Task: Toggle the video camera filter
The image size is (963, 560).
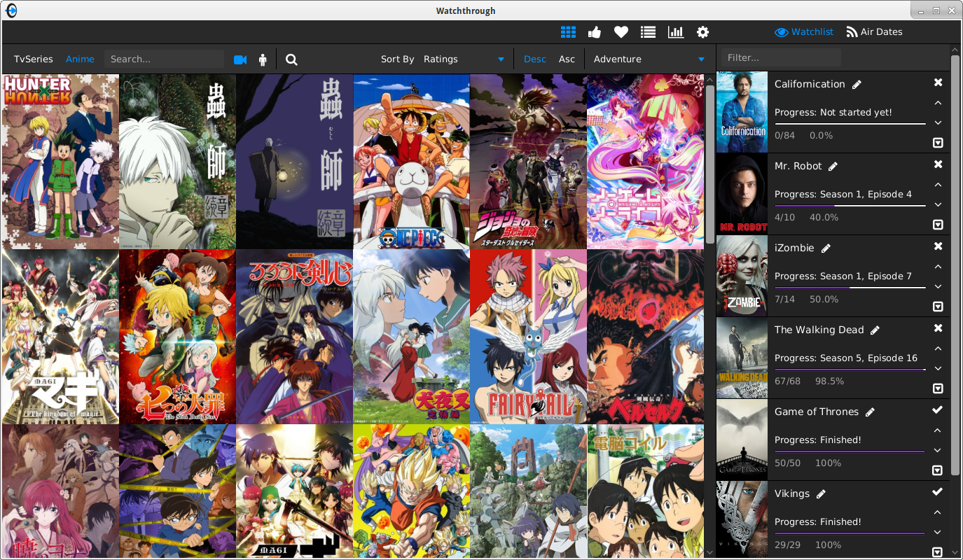Action: click(240, 59)
